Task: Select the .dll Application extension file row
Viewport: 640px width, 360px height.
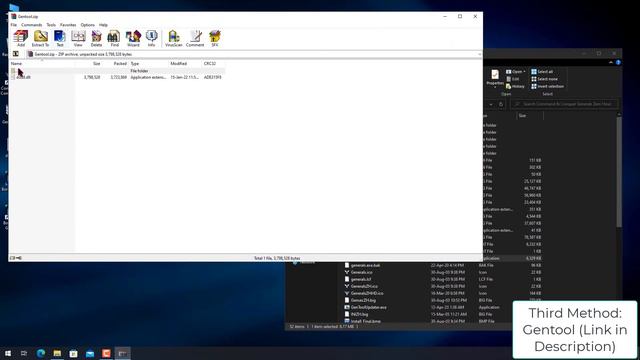Action: click(117, 77)
